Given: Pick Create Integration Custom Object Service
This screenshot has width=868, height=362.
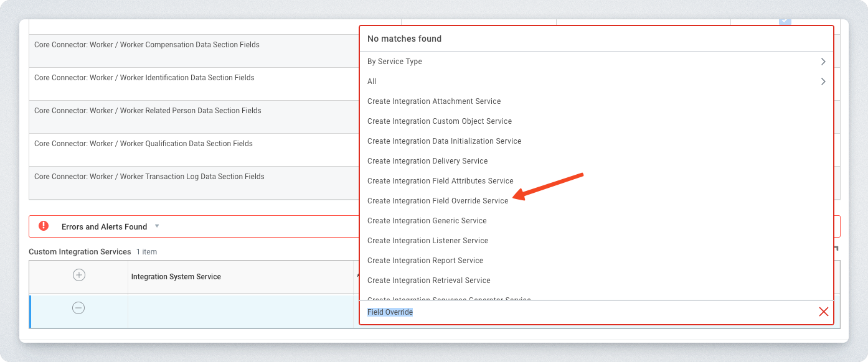Looking at the screenshot, I should (x=440, y=121).
